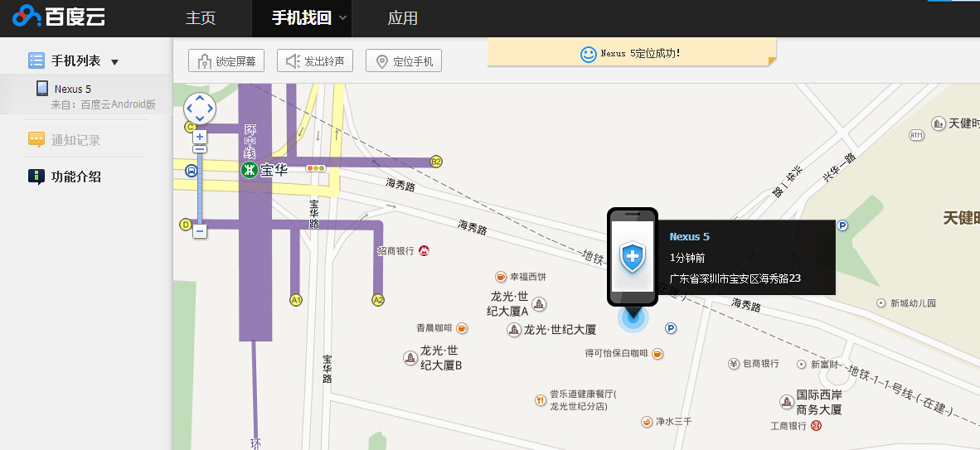The width and height of the screenshot is (980, 450).
Task: Click the 发出铃声 button
Action: (x=315, y=61)
